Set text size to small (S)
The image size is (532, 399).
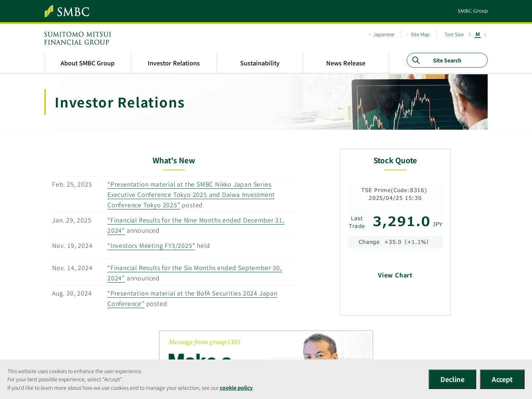tap(470, 34)
